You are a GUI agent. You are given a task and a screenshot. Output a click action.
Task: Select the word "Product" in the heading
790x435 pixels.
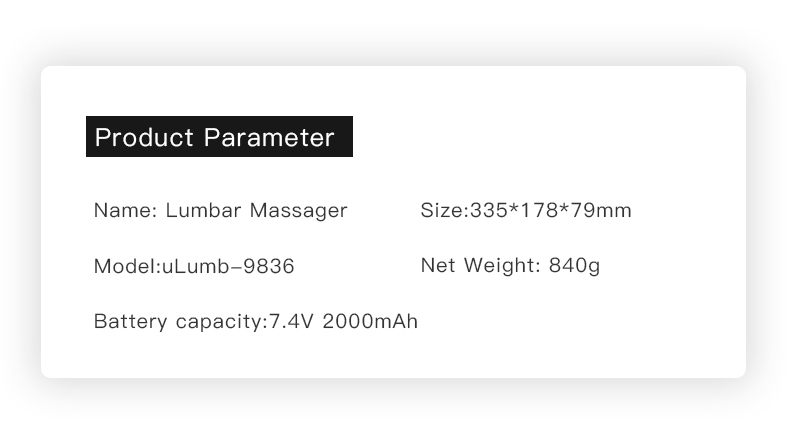144,137
